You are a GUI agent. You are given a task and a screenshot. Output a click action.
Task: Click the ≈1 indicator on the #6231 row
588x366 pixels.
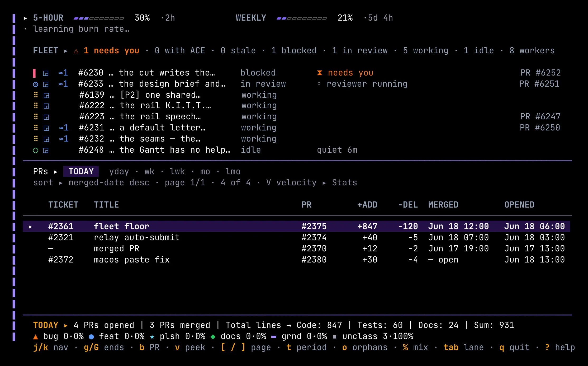pos(64,128)
